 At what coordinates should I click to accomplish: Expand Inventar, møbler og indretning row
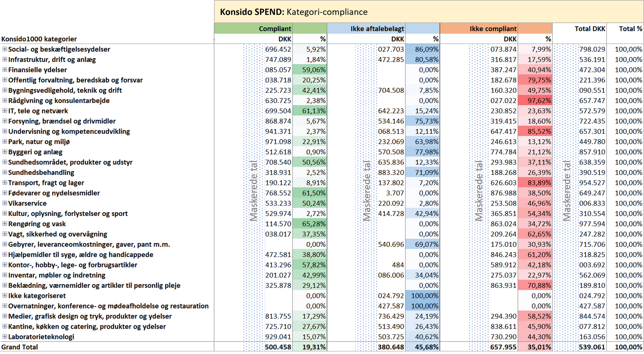[x=5, y=275]
